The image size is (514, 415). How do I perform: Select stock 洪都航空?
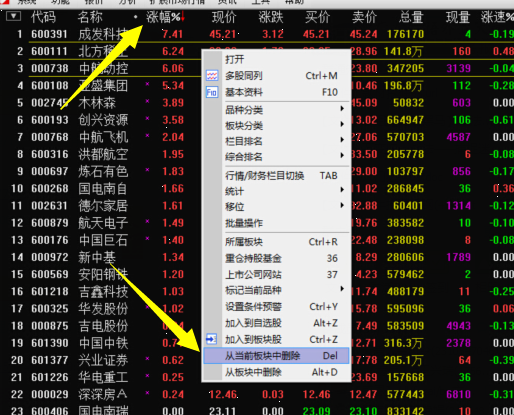point(103,154)
